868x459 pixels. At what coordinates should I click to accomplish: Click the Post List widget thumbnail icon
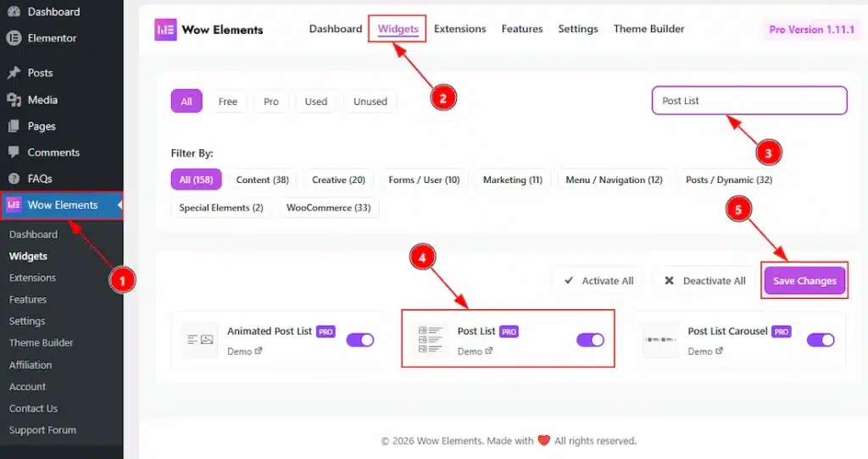(430, 340)
